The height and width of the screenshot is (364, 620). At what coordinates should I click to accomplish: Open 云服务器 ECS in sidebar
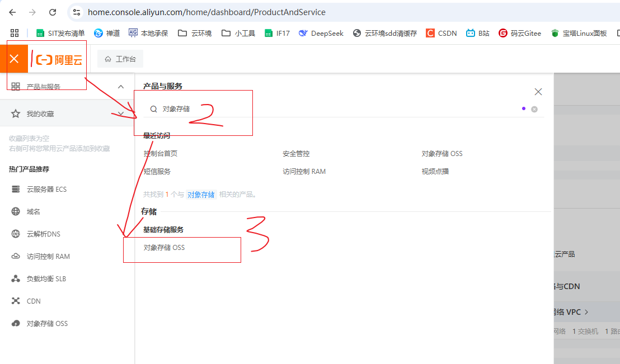point(46,190)
